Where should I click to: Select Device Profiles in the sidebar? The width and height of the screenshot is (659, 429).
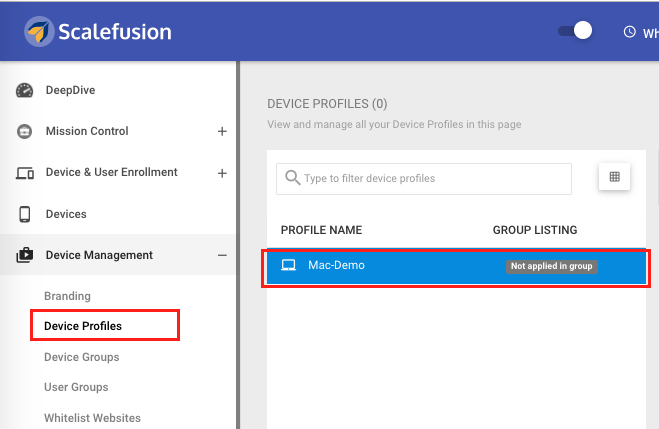pyautogui.click(x=83, y=326)
